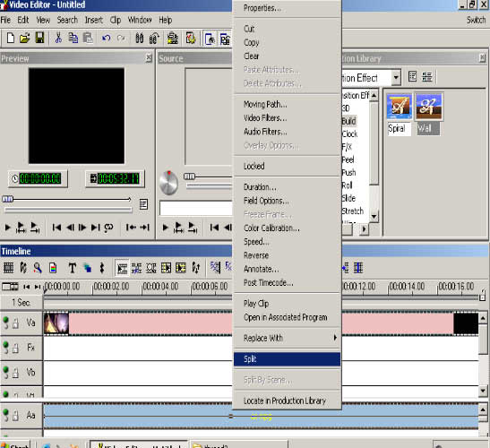The width and height of the screenshot is (490, 448).
Task: Click the Undo arrow icon
Action: click(x=107, y=39)
